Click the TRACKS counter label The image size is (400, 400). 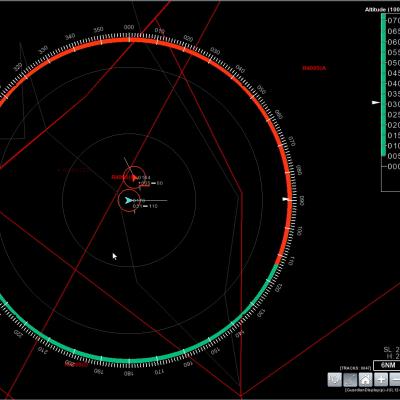pyautogui.click(x=355, y=368)
